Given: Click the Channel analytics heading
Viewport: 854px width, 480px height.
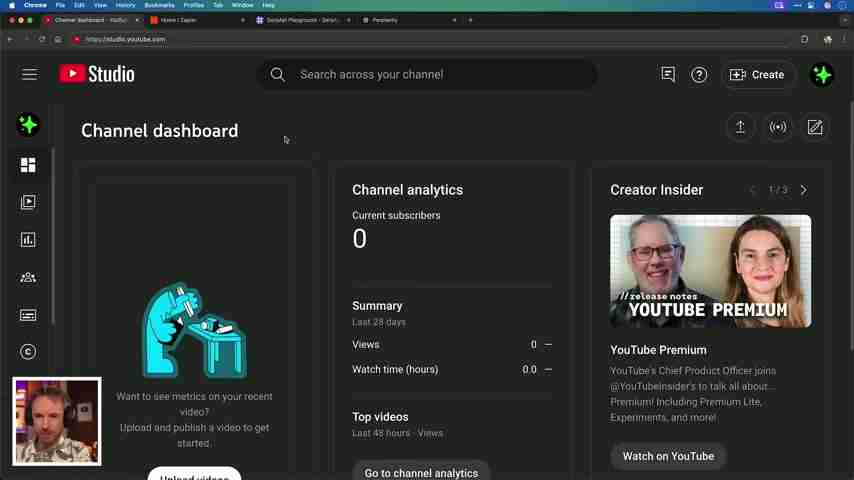Looking at the screenshot, I should click(x=407, y=190).
